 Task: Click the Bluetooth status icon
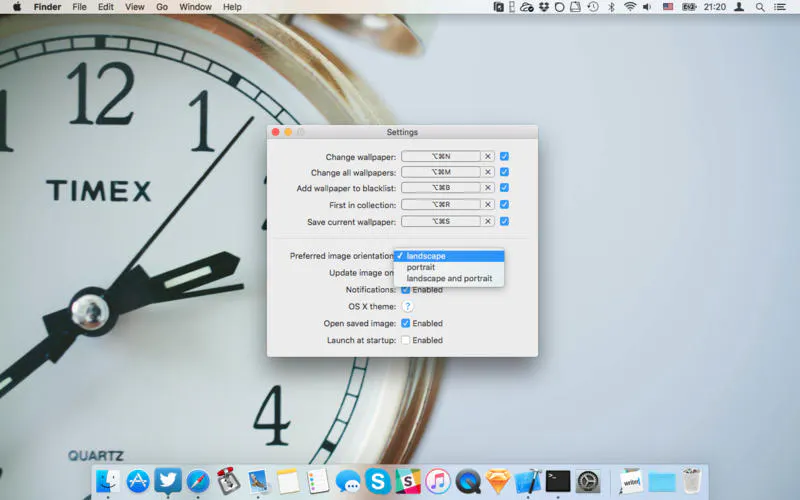(x=611, y=7)
